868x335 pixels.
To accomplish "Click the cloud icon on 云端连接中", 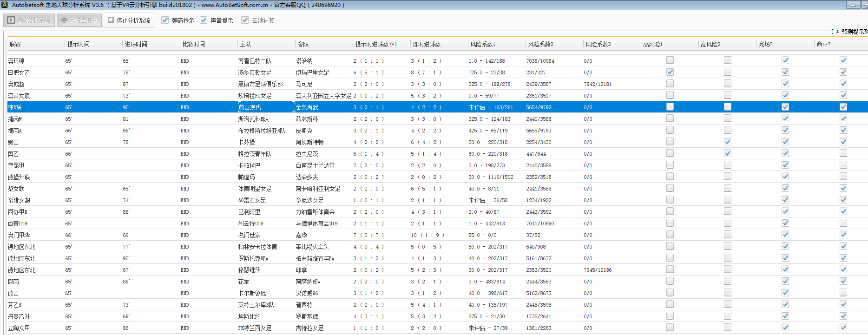I will (64, 20).
